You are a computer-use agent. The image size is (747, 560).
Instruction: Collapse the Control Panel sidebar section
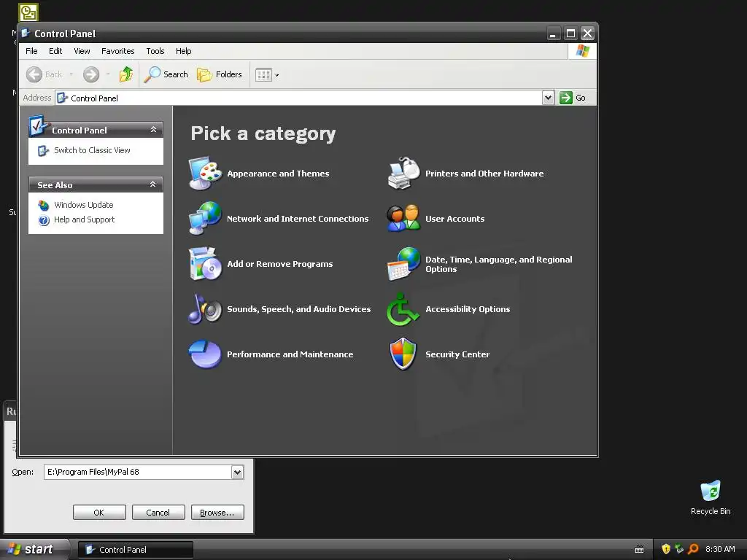pyautogui.click(x=153, y=130)
